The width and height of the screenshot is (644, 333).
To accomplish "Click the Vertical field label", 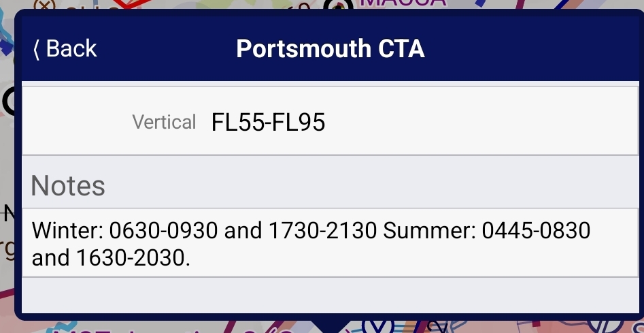I will click(x=164, y=122).
